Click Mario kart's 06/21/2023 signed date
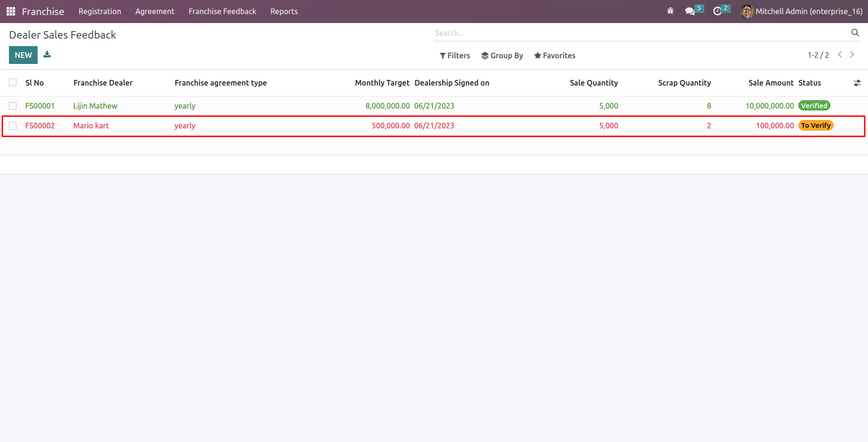Screen dimensions: 868x442 434,126
